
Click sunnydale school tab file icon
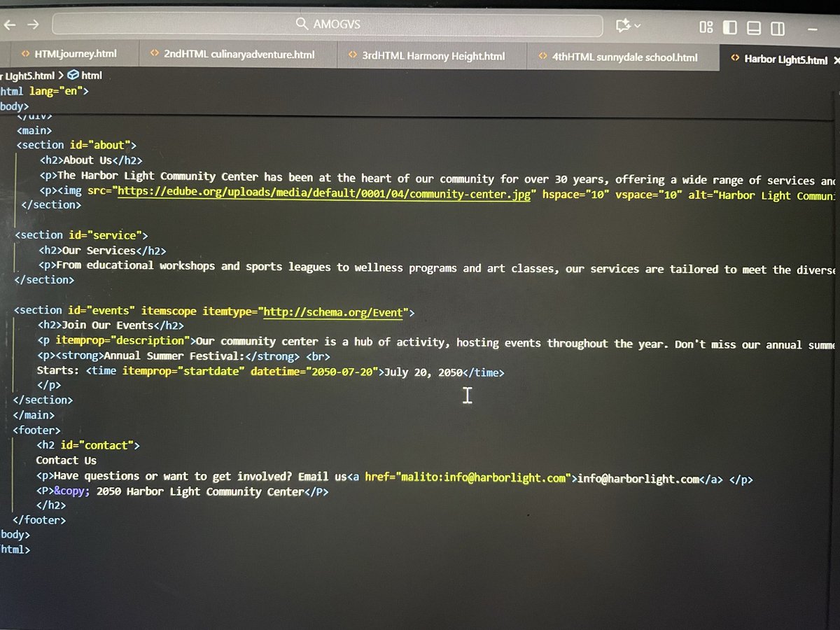[542, 56]
